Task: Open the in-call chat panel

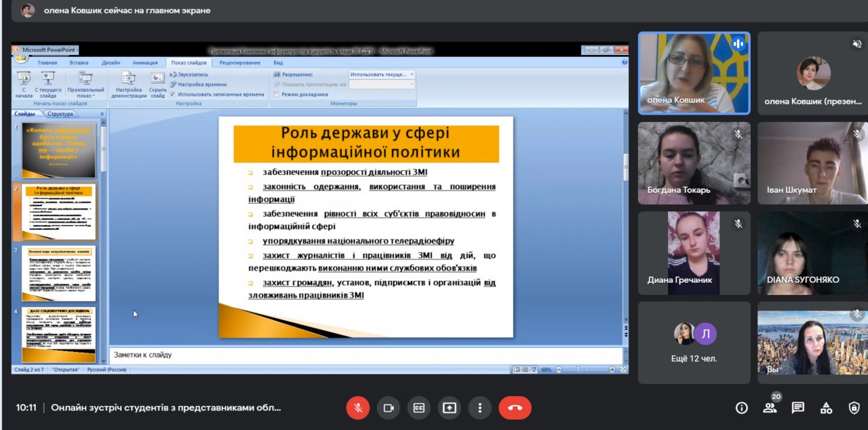Action: pos(798,408)
